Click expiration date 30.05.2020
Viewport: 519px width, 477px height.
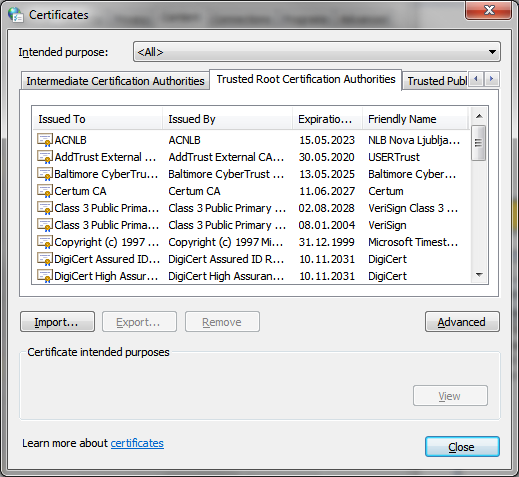(x=327, y=157)
